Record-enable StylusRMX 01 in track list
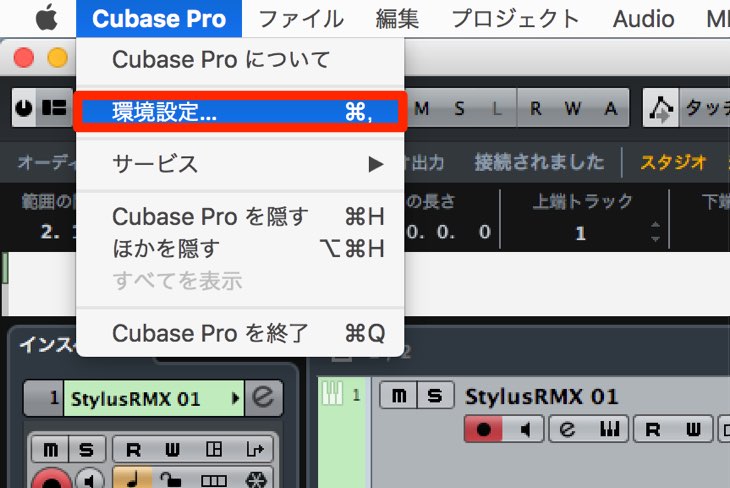This screenshot has height=488, width=730. click(x=483, y=429)
